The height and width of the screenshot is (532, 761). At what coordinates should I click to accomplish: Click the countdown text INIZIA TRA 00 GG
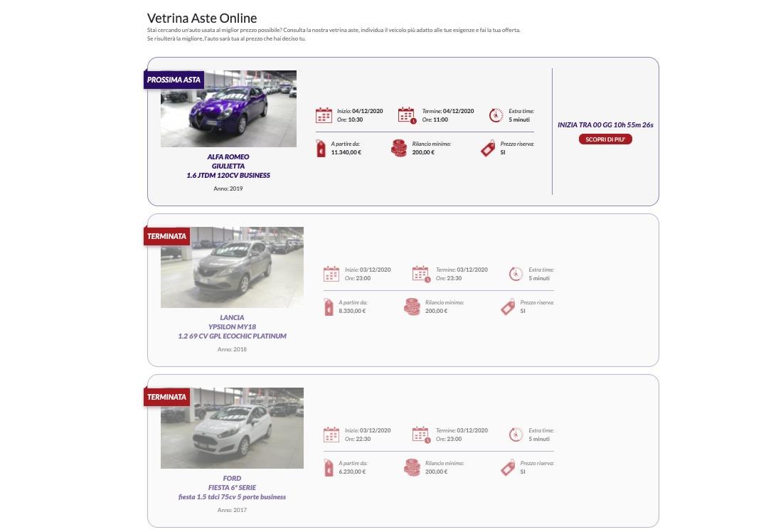pos(605,124)
